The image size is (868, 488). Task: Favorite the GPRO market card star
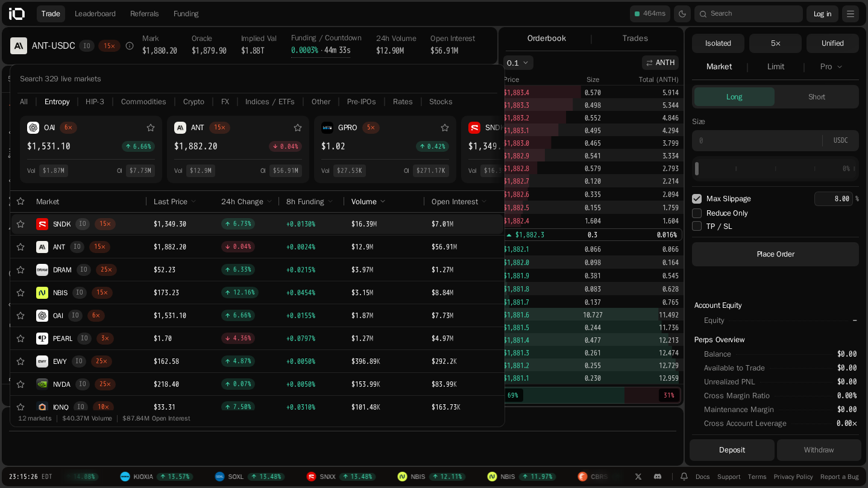[445, 128]
